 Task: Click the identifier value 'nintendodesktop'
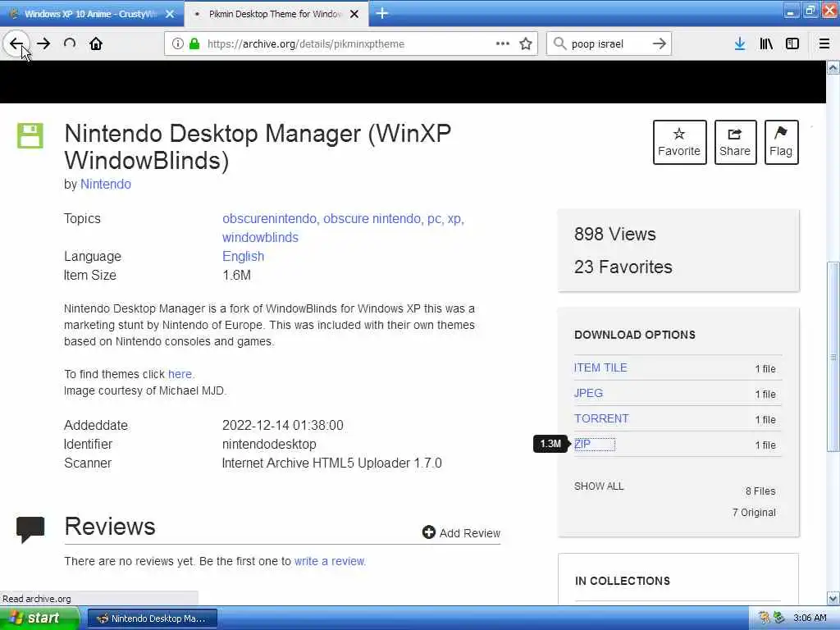(269, 444)
